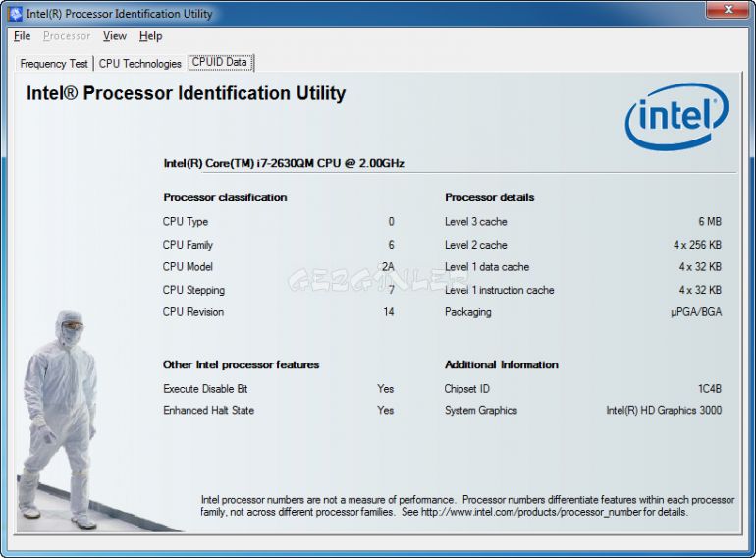Click the Processor classification heading

(225, 197)
